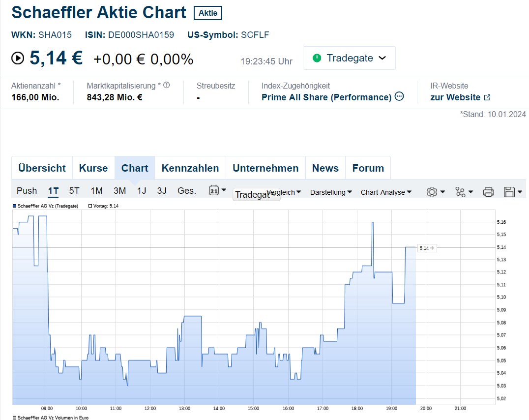
Task: Open the Tradegate exchange dropdown
Action: point(349,58)
